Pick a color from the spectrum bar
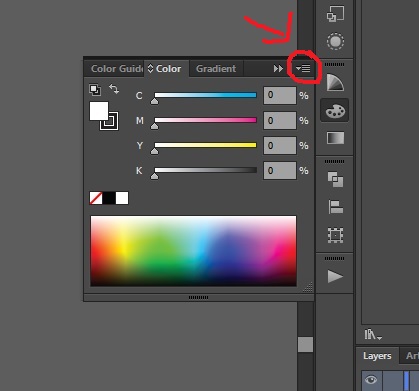 [193, 251]
